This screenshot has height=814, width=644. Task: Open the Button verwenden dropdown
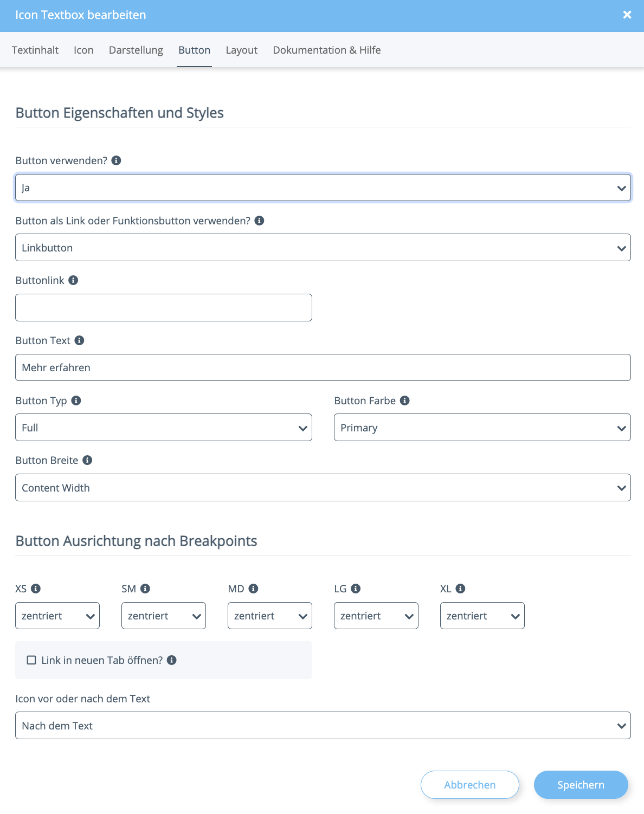pyautogui.click(x=323, y=188)
